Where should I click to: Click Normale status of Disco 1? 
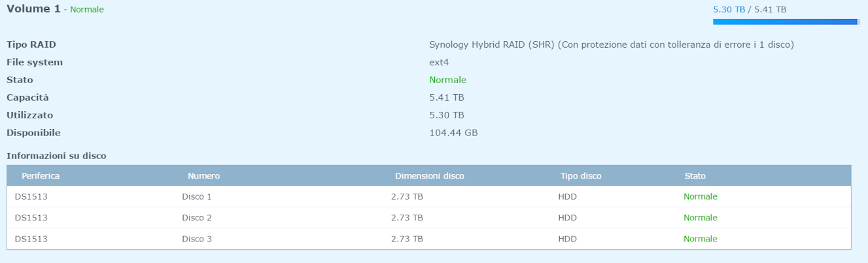(x=700, y=196)
